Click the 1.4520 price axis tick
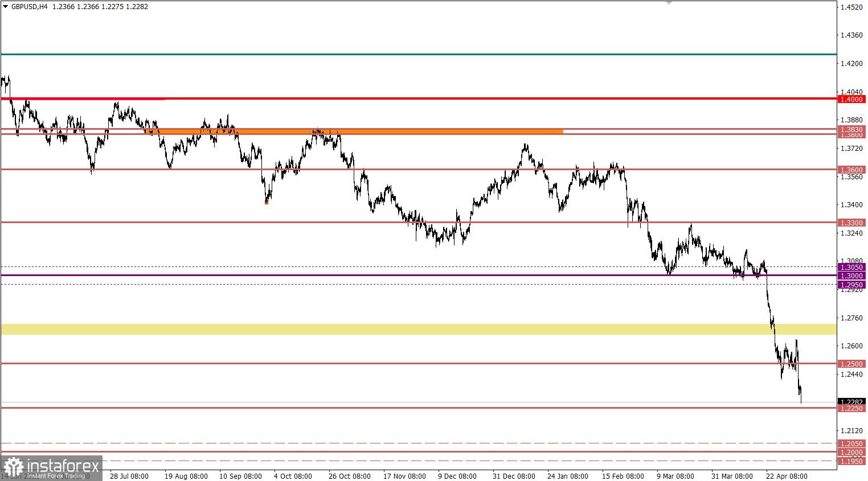 (852, 7)
